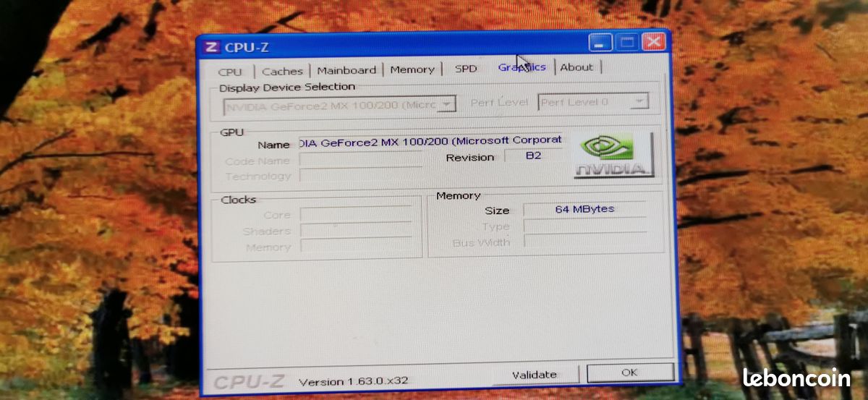Expand the Perf Level dropdown
This screenshot has width=868, height=400.
point(592,102)
